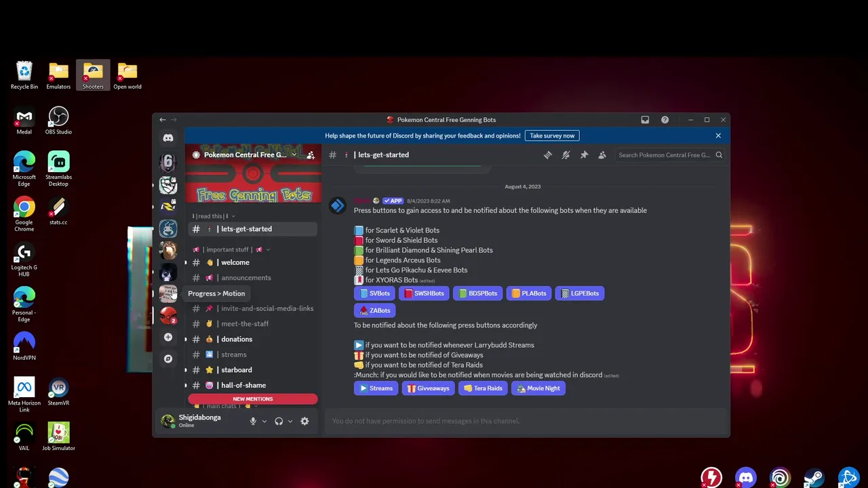Open the Pinned Messages pin icon
Image resolution: width=868 pixels, height=488 pixels.
click(584, 155)
